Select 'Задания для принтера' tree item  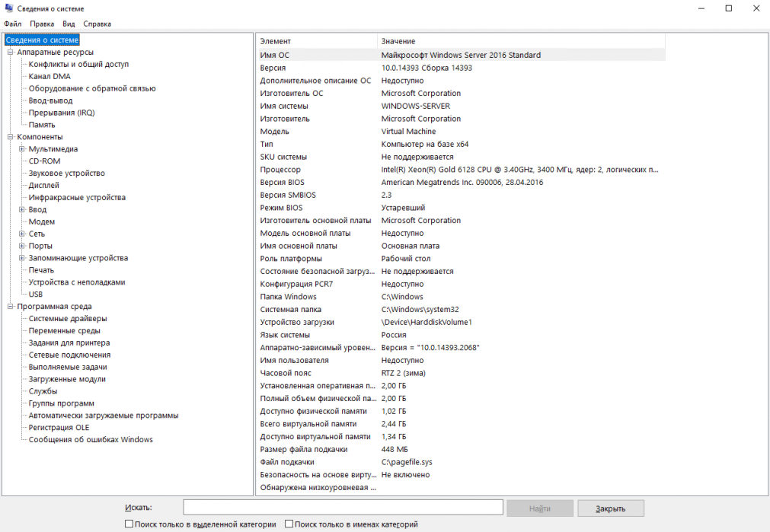coord(69,342)
